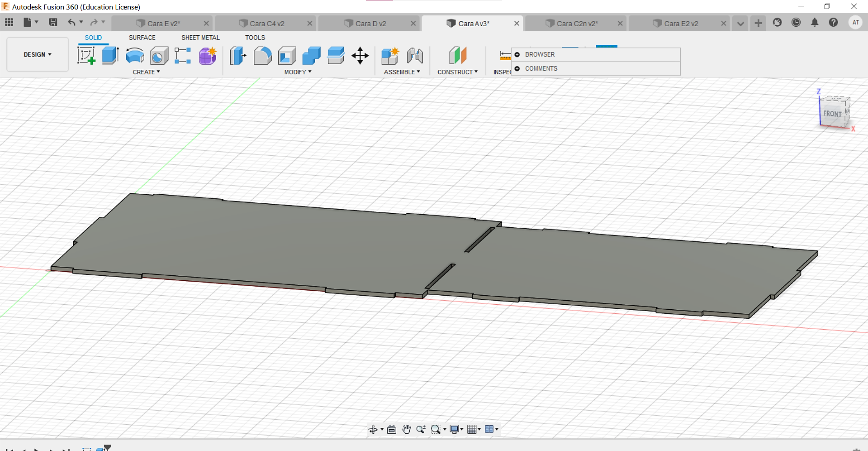Open the Grid and Snaps menu
This screenshot has width=868, height=451.
tap(474, 429)
